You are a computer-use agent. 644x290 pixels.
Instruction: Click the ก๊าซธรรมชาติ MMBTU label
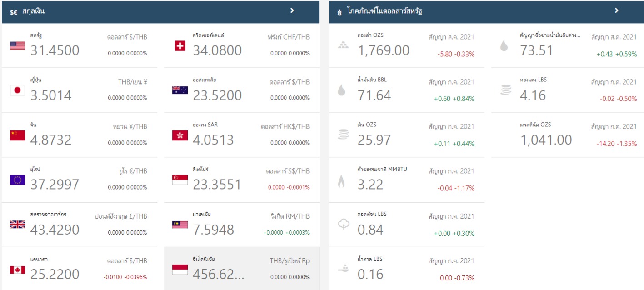click(382, 169)
